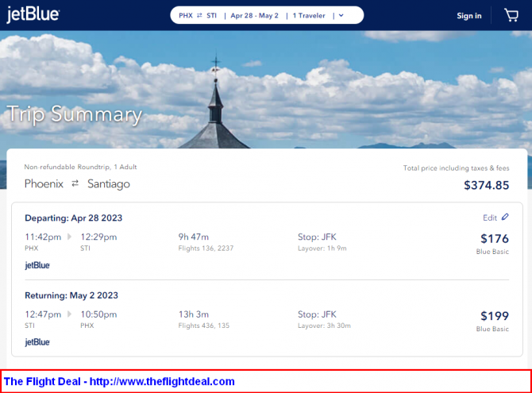Click the 12:29pm arrival time

pos(98,237)
